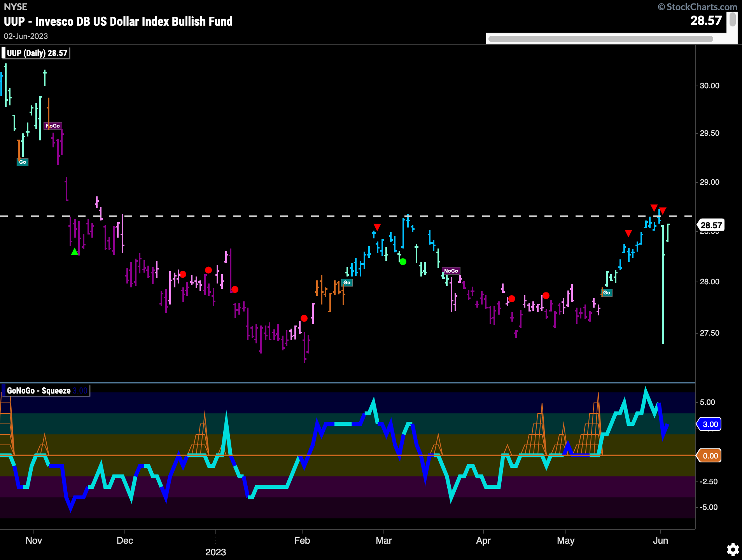This screenshot has width=742, height=560.
Task: Click the Go flag in early November
Action: [x=23, y=162]
